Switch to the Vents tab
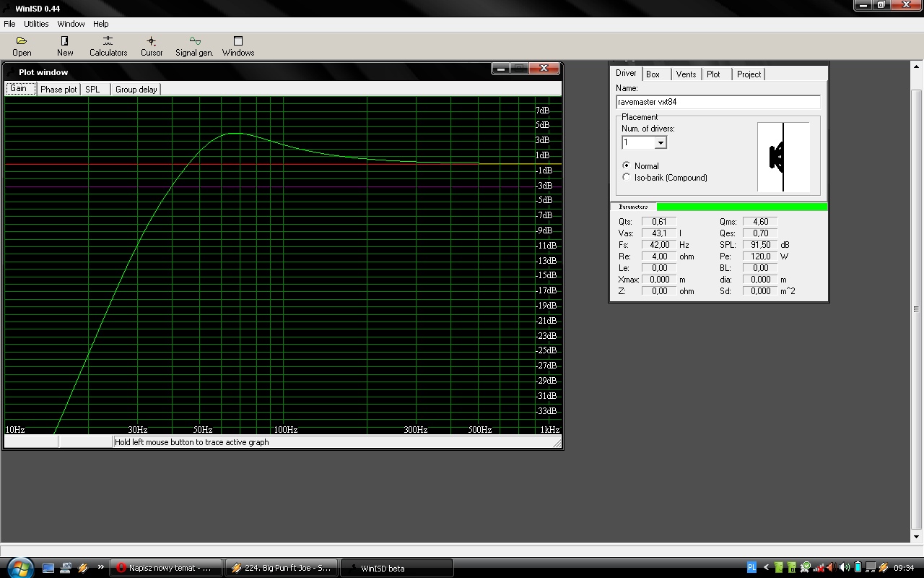The image size is (924, 578). tap(686, 74)
